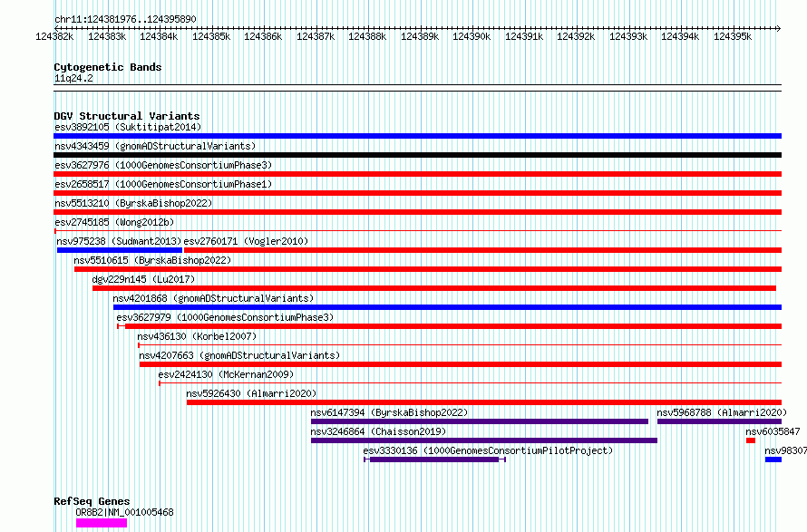The height and width of the screenshot is (532, 807).
Task: Click the Cytogenetic Bands track title
Action: click(x=108, y=67)
